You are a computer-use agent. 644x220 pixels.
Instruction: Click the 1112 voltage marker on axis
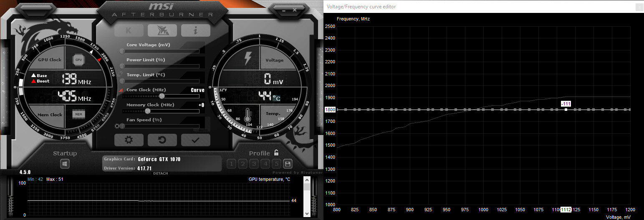(566, 210)
